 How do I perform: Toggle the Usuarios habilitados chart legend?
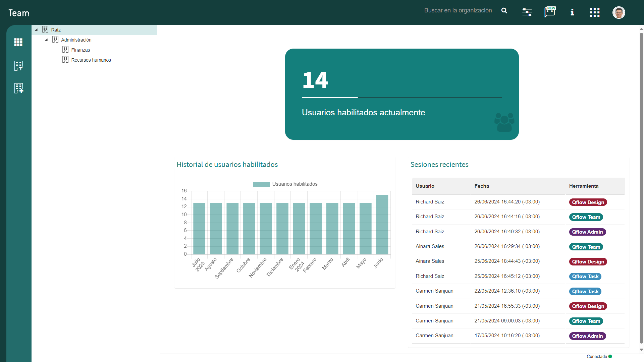click(x=285, y=184)
